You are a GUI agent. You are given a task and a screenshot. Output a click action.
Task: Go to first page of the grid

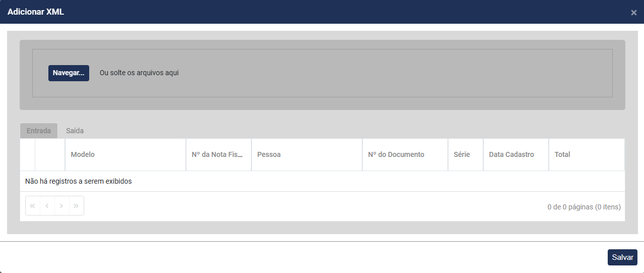[x=33, y=206]
